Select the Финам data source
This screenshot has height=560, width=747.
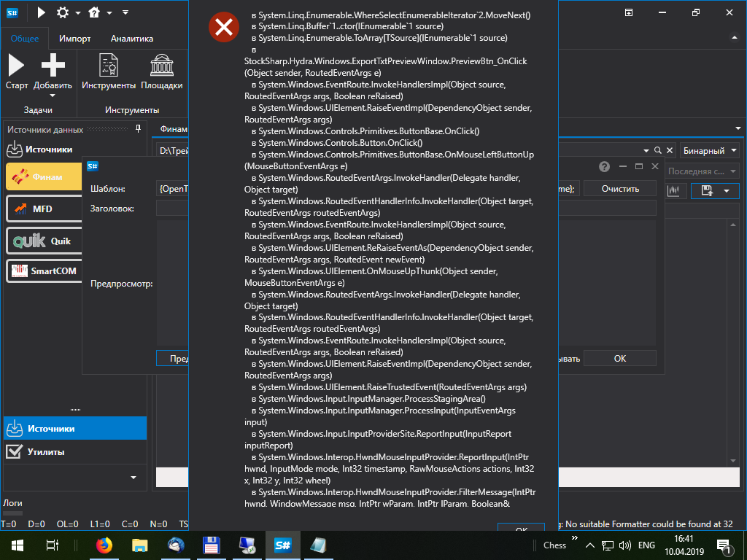coord(44,176)
